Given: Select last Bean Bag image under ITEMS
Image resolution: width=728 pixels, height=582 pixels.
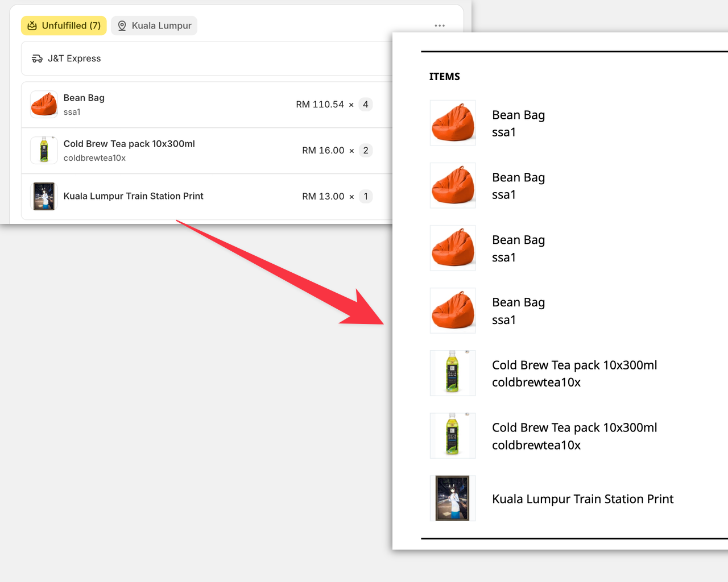Looking at the screenshot, I should (x=453, y=310).
